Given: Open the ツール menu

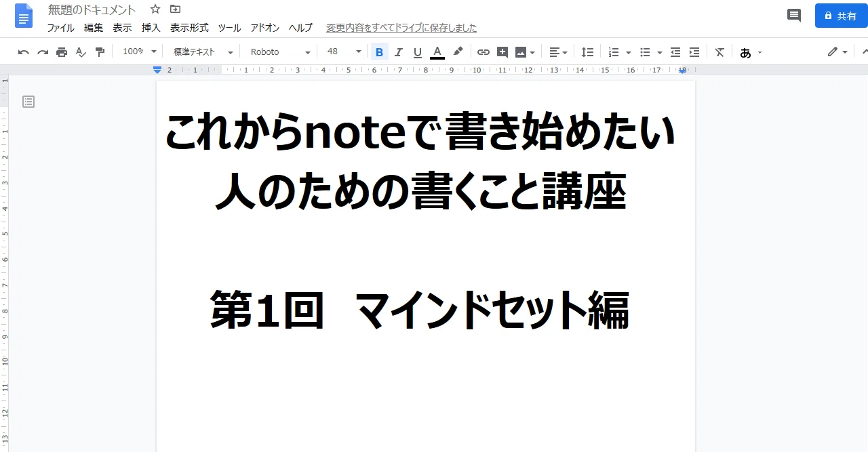Looking at the screenshot, I should [x=229, y=28].
